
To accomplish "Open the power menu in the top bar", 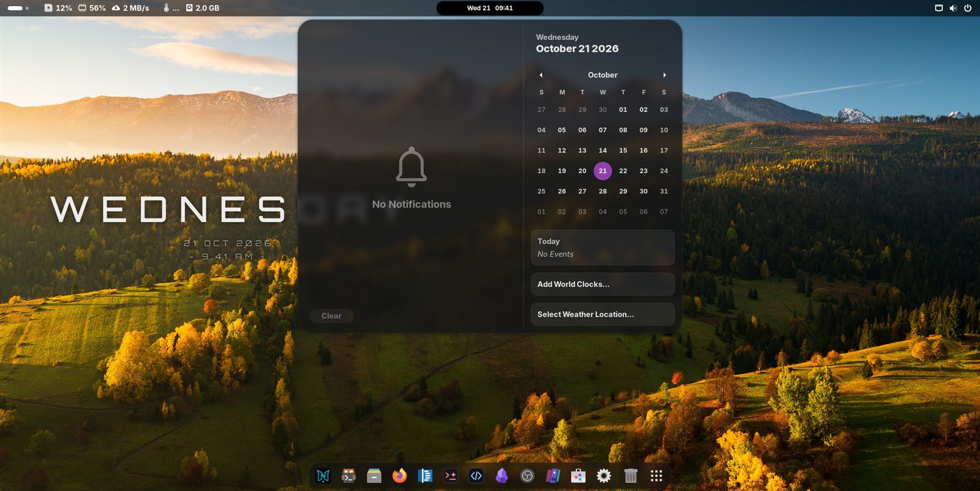I will pyautogui.click(x=968, y=8).
